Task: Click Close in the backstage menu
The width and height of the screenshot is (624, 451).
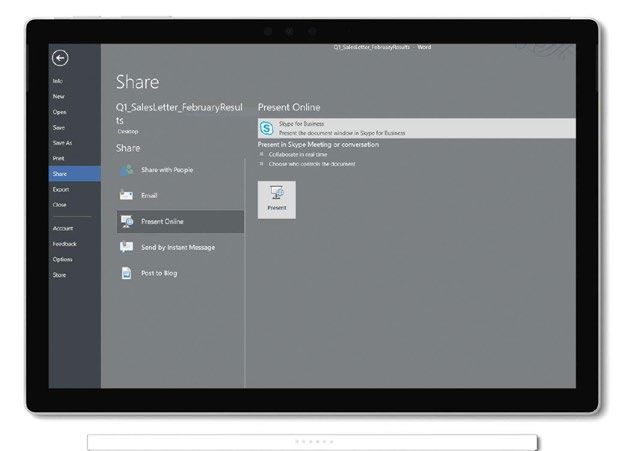Action: (59, 205)
